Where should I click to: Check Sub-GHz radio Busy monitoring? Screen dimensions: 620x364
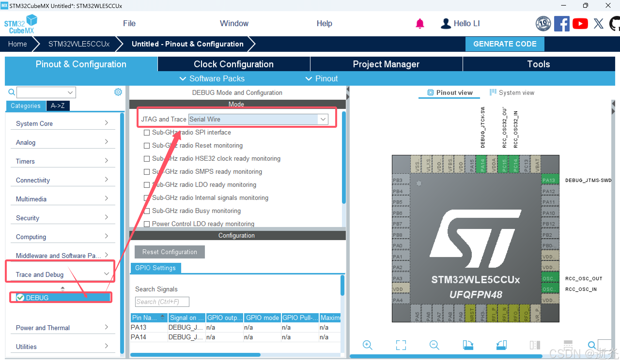147,211
